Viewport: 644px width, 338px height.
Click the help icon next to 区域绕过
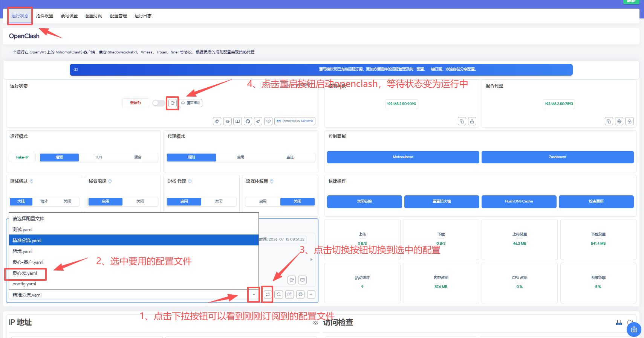pyautogui.click(x=32, y=181)
